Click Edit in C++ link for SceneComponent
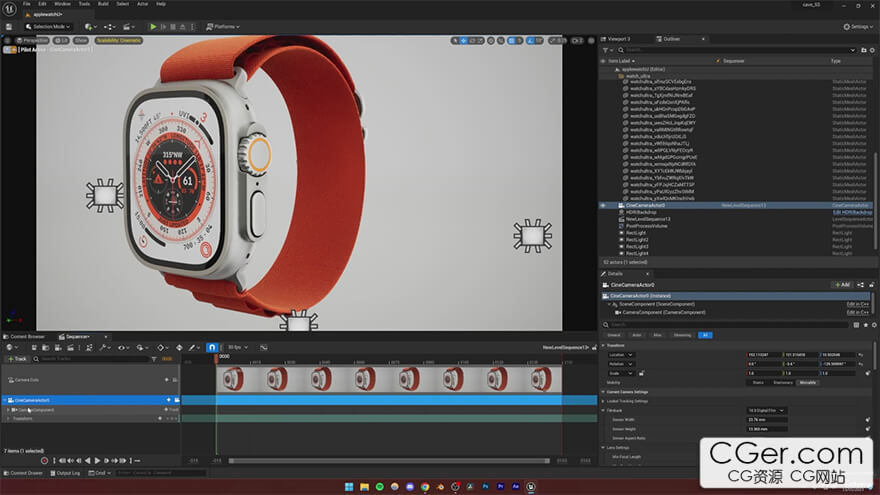 coord(858,304)
